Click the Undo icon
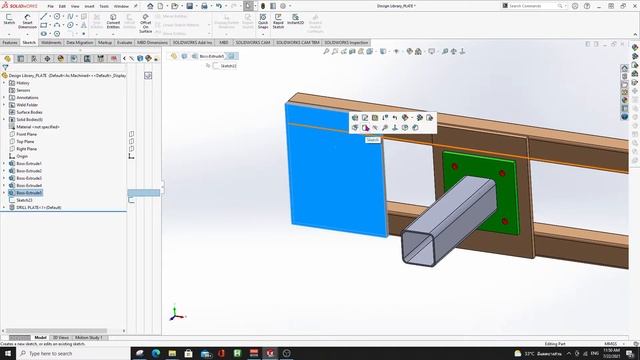 pyautogui.click(x=219, y=6)
